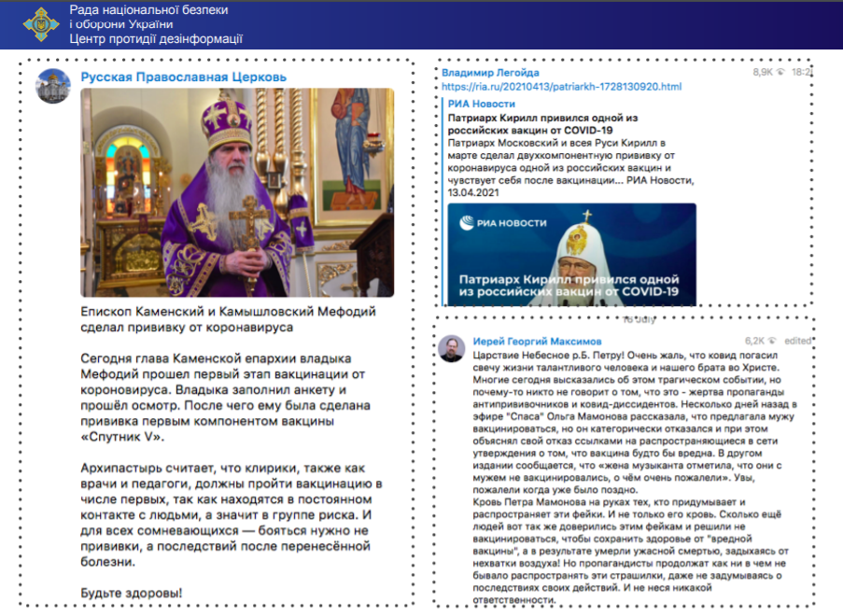The image size is (843, 616).
Task: Open the Русская Православная Церковь channel avatar
Action: pos(52,86)
